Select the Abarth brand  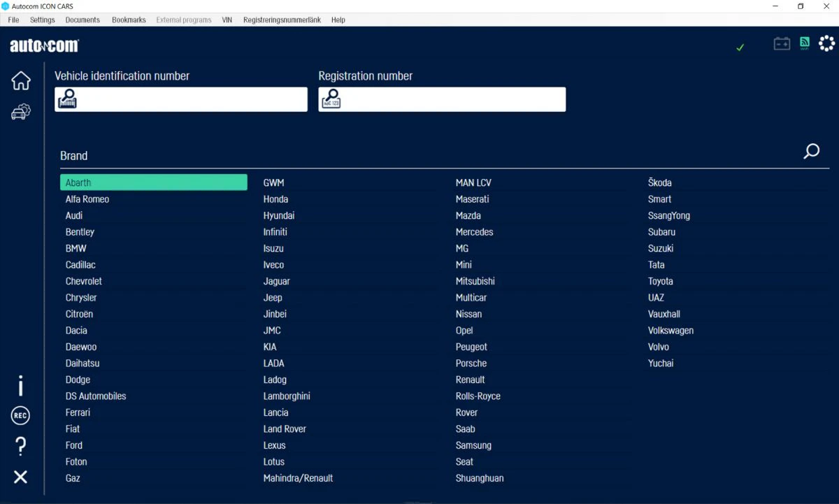click(x=154, y=182)
